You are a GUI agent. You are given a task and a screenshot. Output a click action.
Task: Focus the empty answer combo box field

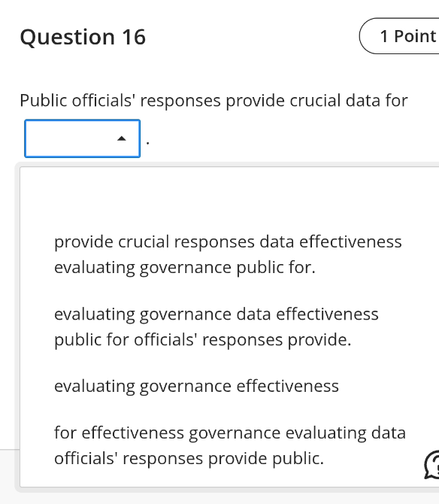coord(82,138)
